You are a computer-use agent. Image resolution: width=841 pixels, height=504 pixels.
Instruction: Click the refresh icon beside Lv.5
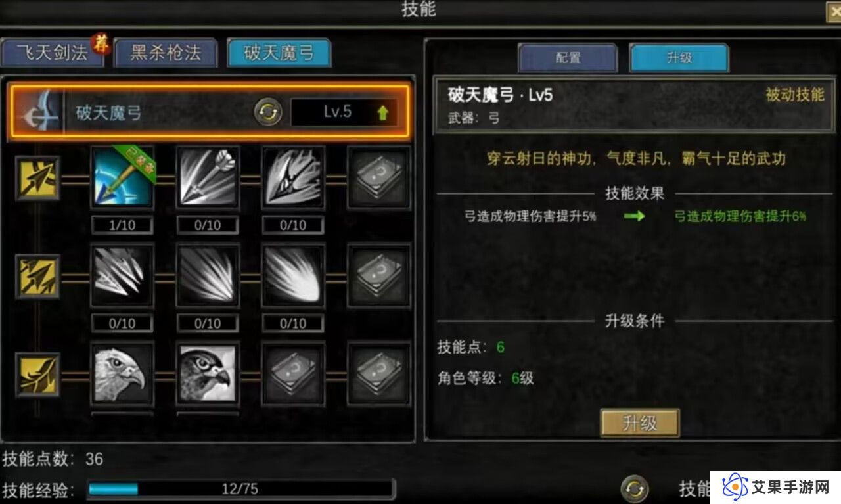pos(268,112)
